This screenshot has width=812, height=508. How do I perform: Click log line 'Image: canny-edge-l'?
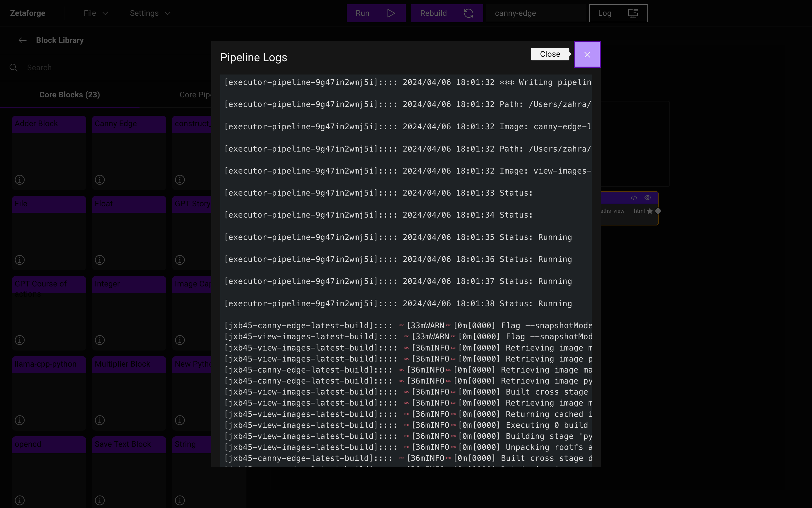click(408, 127)
